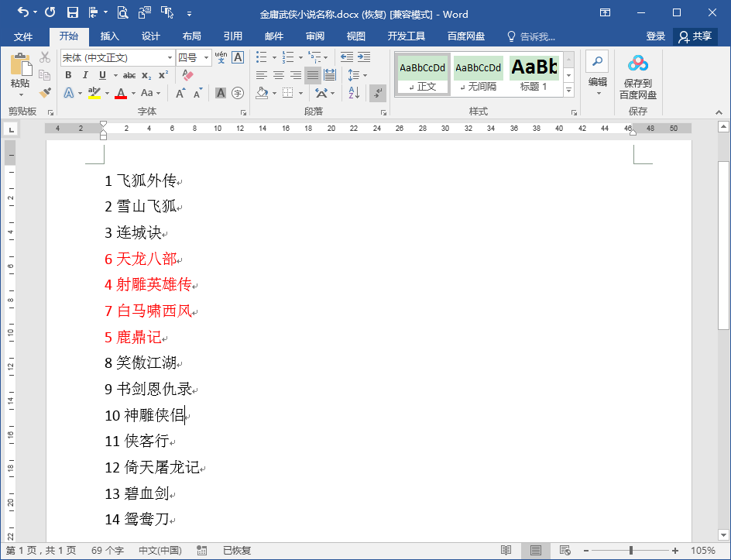Decrease indent icon
Screen dimensions: 731x560
coord(346,57)
